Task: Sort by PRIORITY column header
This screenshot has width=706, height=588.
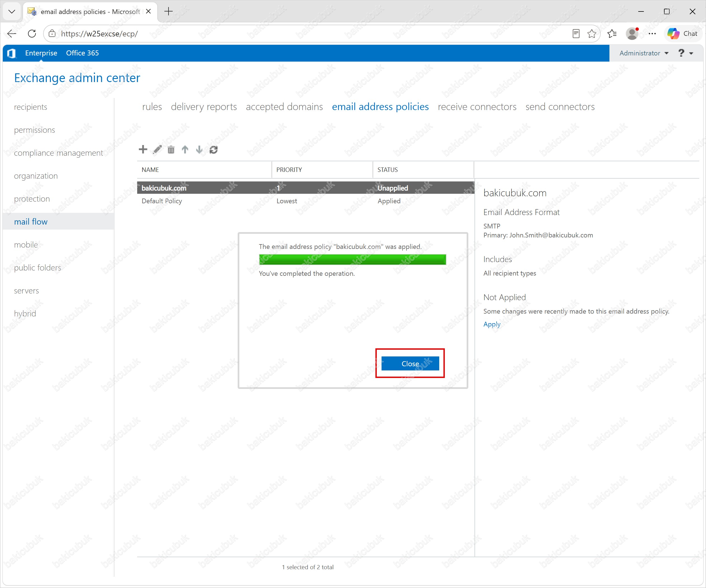Action: point(322,170)
